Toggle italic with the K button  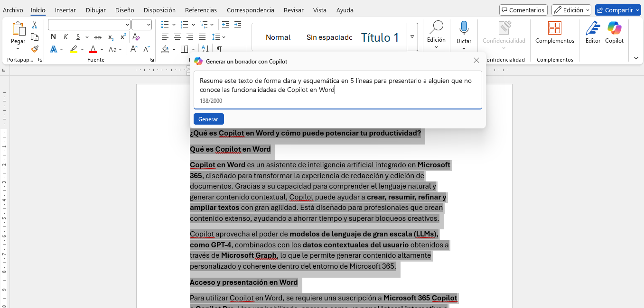coord(65,37)
